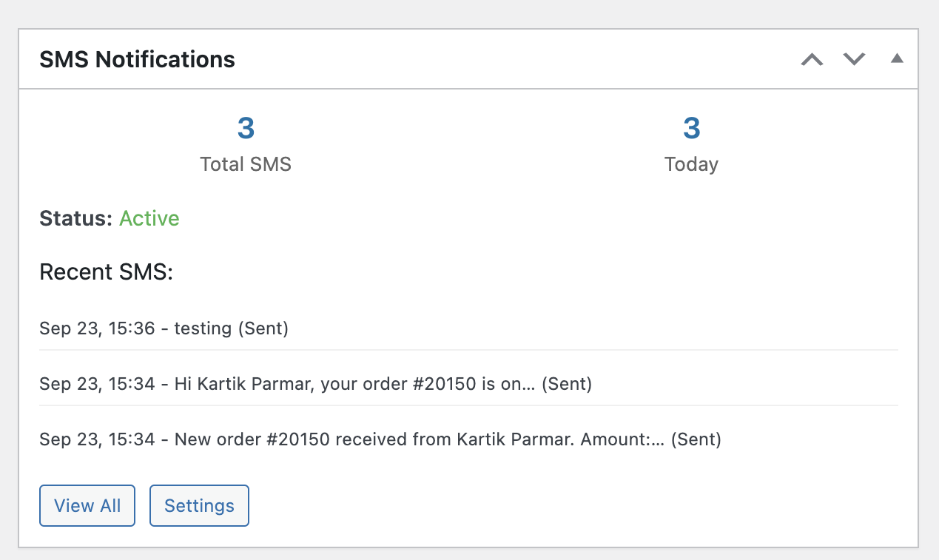Click the Status label
Viewport: 939px width, 560px height.
coord(75,219)
